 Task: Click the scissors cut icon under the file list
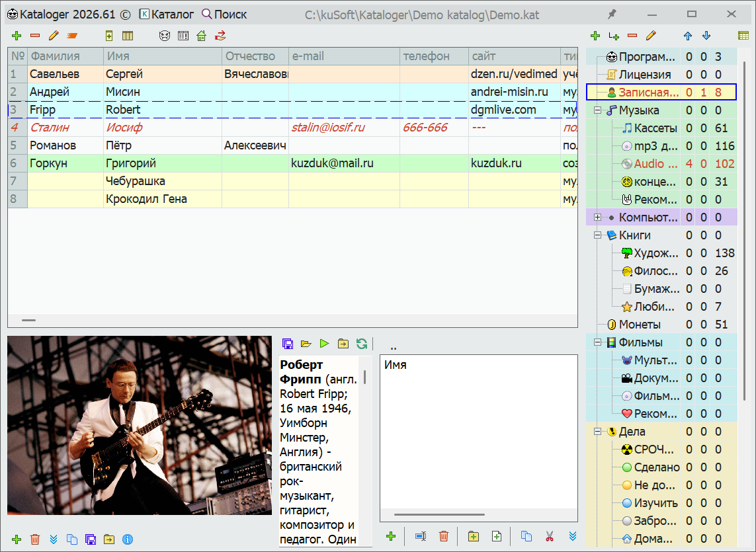[x=549, y=536]
